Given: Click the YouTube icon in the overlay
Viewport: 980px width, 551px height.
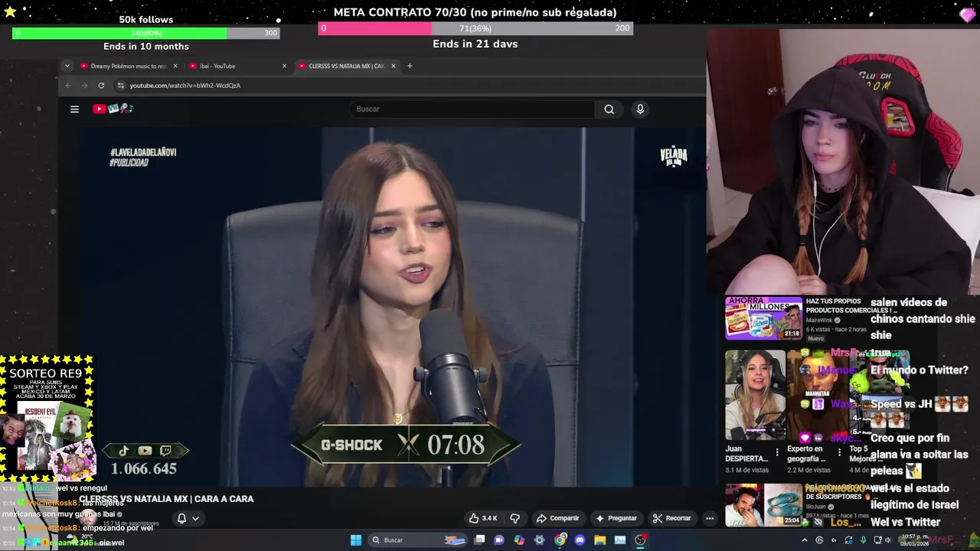Looking at the screenshot, I should 145,451.
